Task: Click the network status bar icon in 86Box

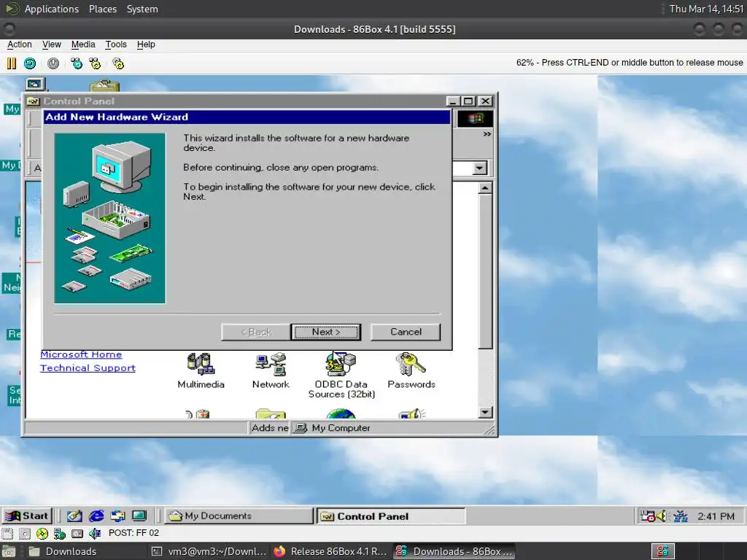Action: coord(60,533)
